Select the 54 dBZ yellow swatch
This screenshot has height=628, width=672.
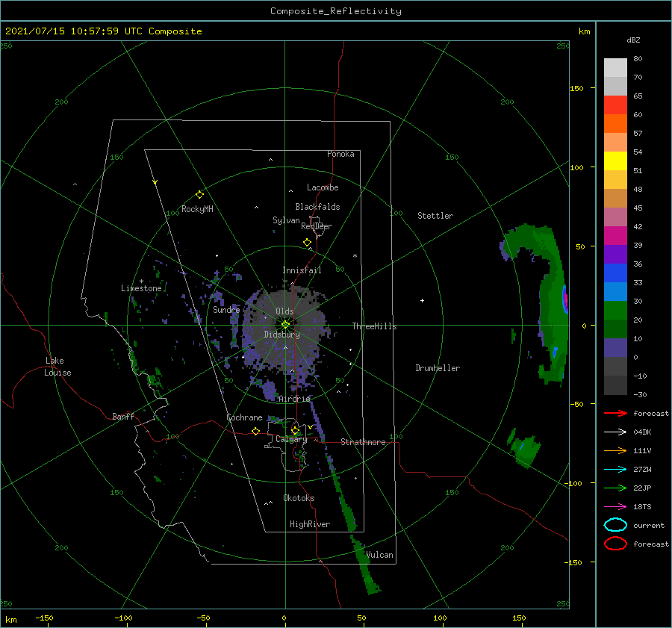[615, 161]
